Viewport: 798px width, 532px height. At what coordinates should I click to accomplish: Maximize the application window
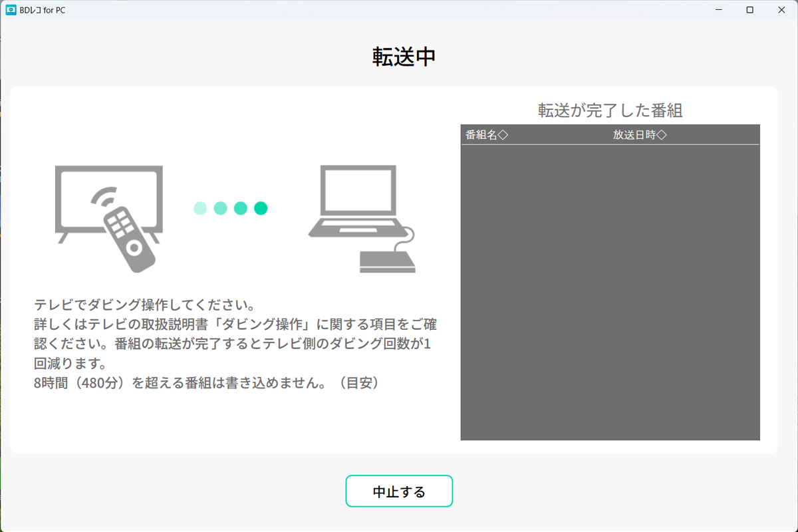coord(750,10)
